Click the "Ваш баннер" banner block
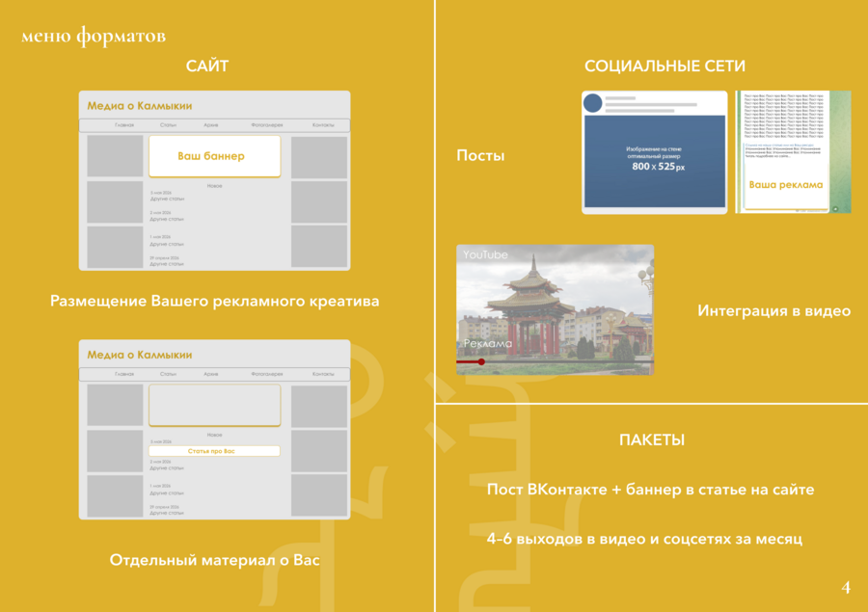The height and width of the screenshot is (612, 868). (x=215, y=156)
